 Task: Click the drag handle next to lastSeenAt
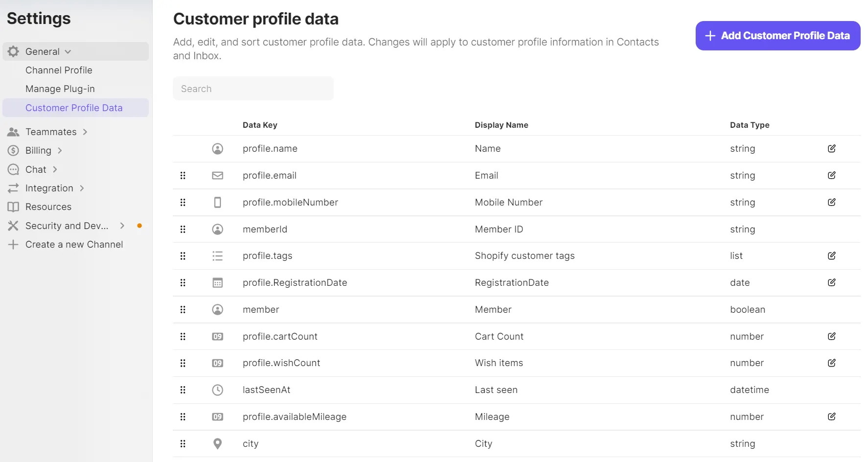[x=183, y=390]
